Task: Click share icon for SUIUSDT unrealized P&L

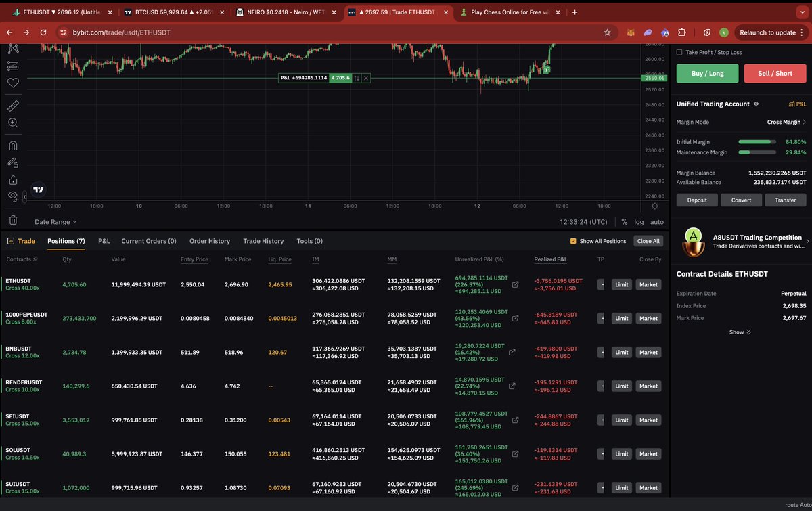Action: tap(514, 488)
